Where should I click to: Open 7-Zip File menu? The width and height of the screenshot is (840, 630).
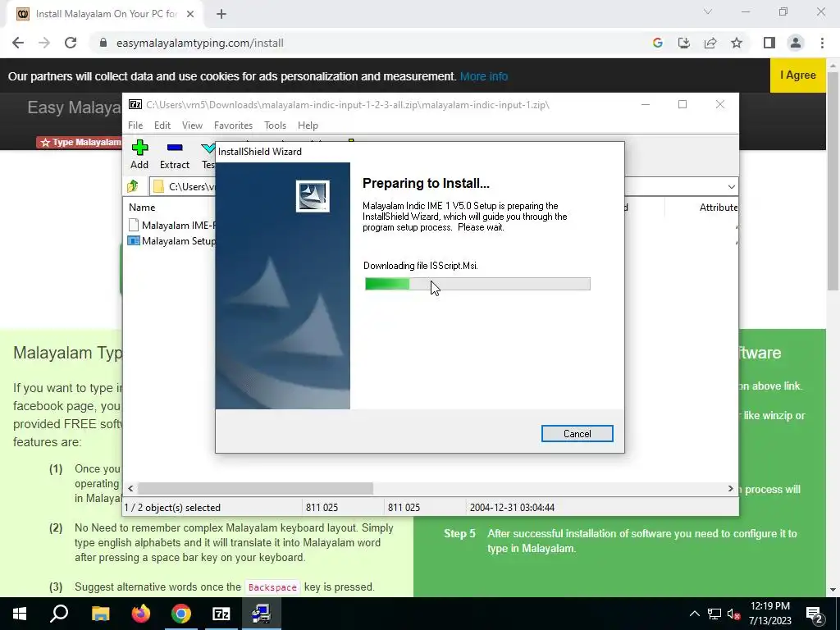pos(135,126)
